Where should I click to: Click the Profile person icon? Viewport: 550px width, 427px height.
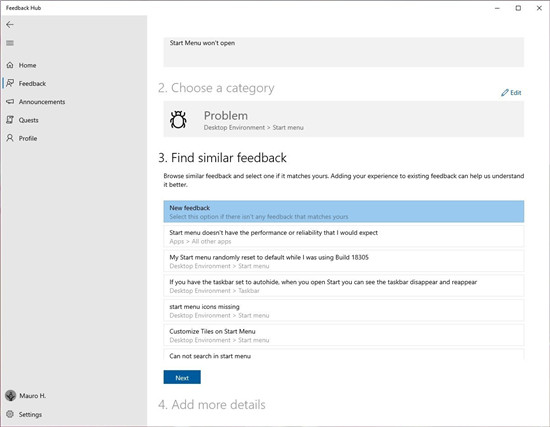tap(10, 138)
